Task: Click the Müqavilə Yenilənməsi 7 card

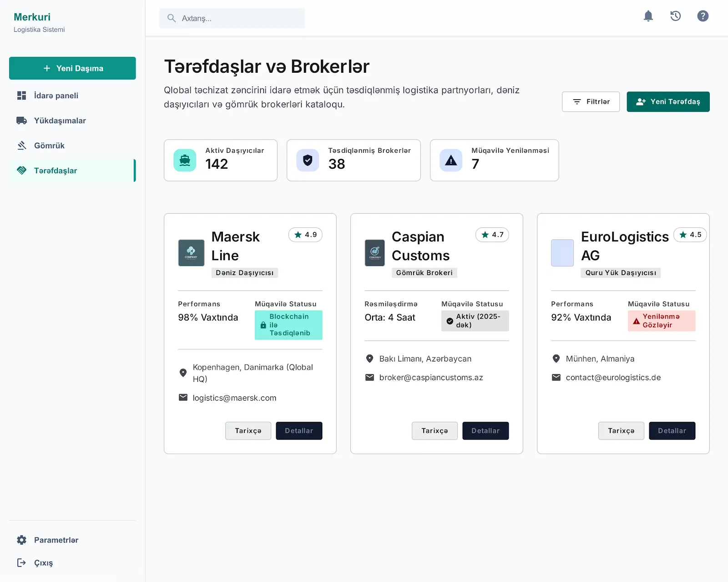Action: coord(494,160)
